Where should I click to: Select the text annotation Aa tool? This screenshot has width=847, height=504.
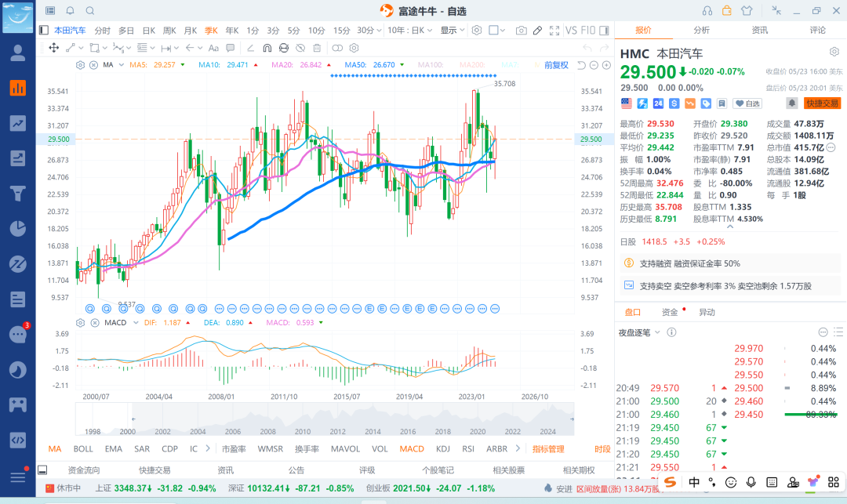point(213,48)
